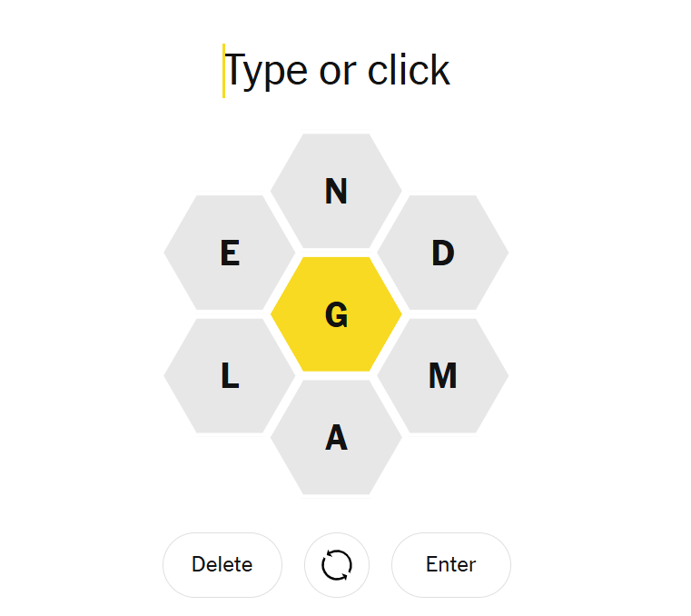This screenshot has width=691, height=616.
Task: Select the letter E hexagon
Action: tap(230, 253)
